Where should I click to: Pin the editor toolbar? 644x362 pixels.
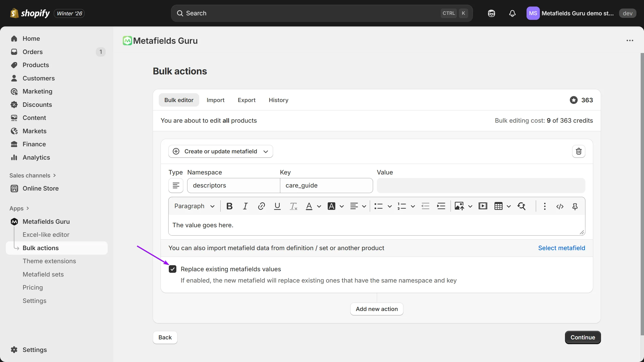tap(575, 206)
